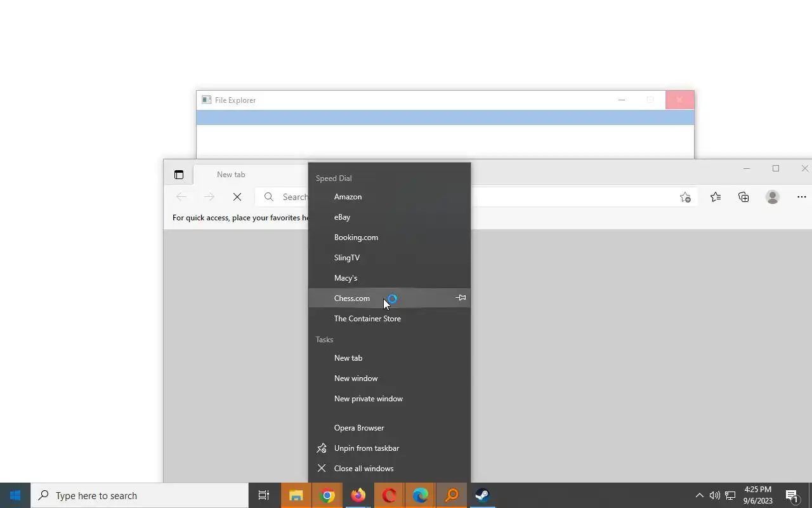This screenshot has height=508, width=812.
Task: Choose New private window task
Action: pyautogui.click(x=389, y=399)
